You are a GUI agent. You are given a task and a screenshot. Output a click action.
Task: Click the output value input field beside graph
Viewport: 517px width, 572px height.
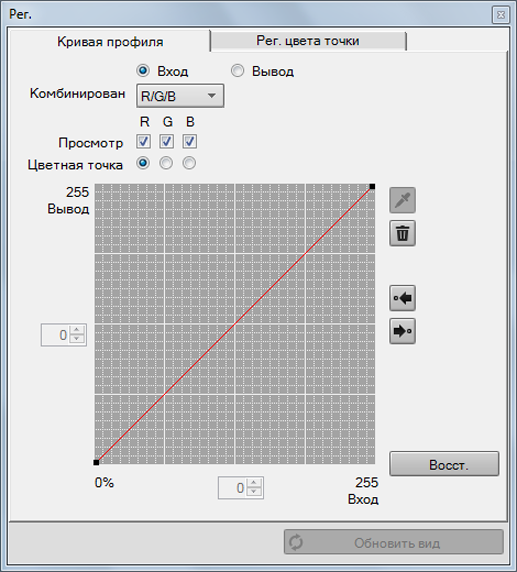tap(55, 335)
